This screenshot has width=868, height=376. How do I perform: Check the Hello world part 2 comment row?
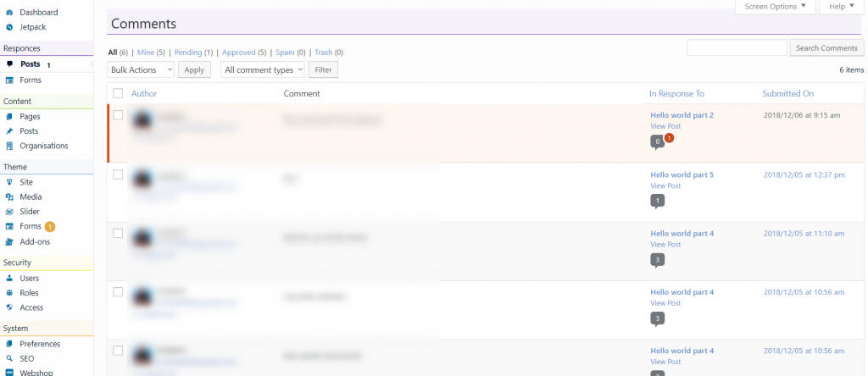[x=117, y=115]
